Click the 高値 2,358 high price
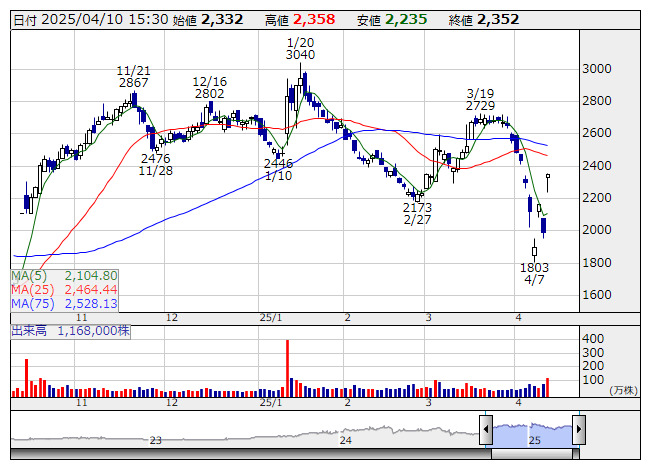The height and width of the screenshot is (470, 653). 300,20
